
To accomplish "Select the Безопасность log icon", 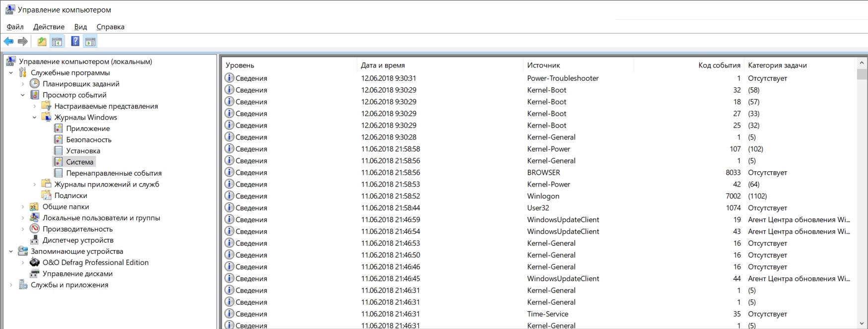I will coord(59,140).
